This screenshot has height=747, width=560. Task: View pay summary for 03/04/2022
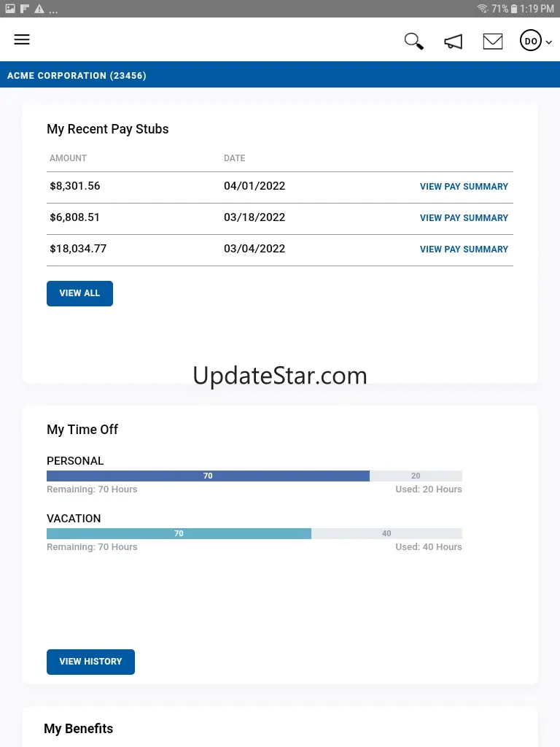(x=464, y=249)
